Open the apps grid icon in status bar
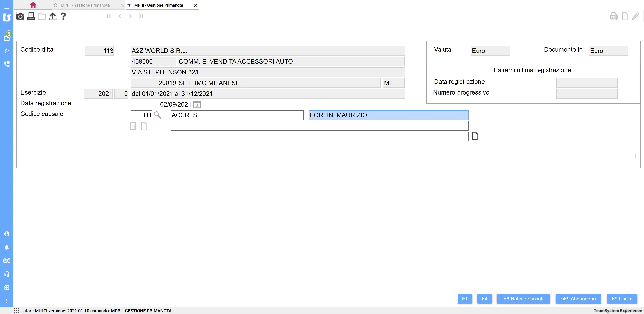Image resolution: width=644 pixels, height=314 pixels. [16, 310]
